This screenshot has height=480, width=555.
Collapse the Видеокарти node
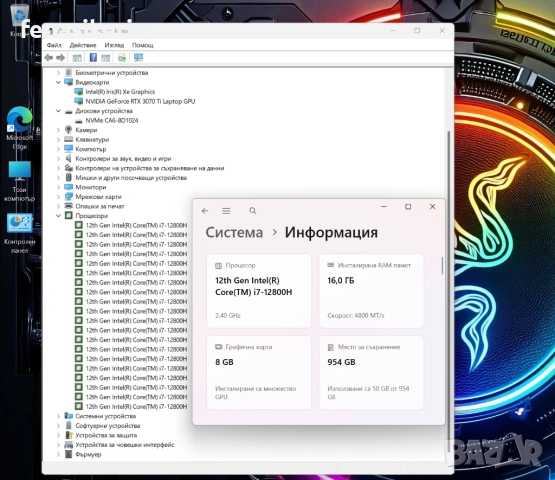pos(58,82)
